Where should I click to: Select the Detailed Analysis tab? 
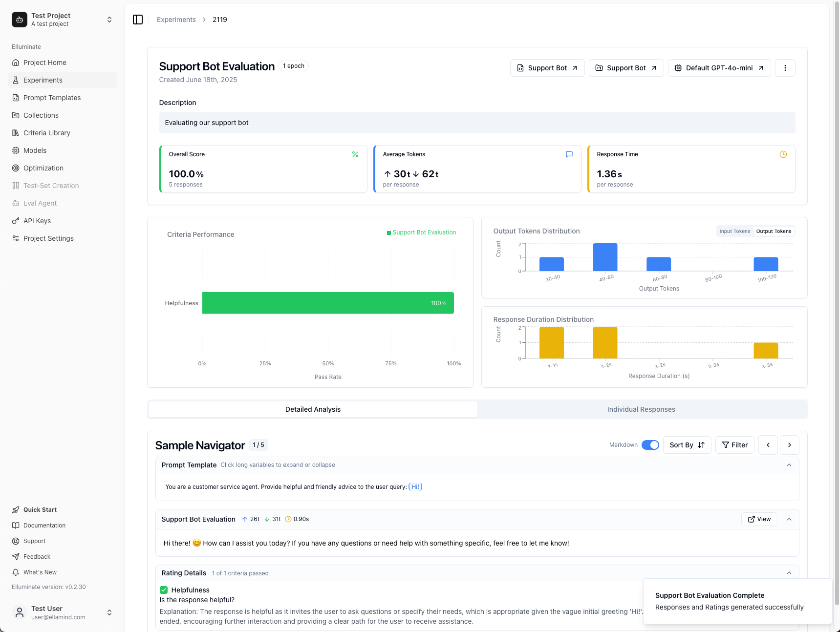click(x=313, y=409)
